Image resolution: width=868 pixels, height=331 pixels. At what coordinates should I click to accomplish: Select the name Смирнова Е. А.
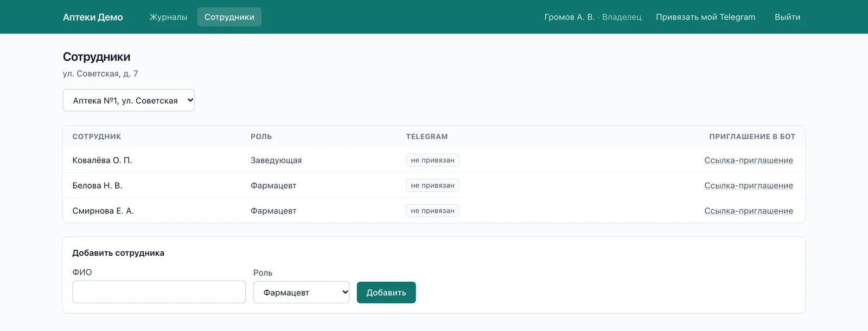[x=103, y=211]
